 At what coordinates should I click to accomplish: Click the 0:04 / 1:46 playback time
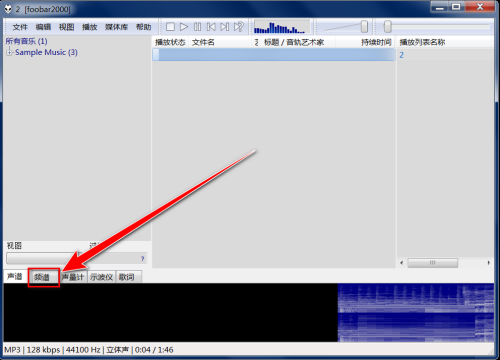[154, 350]
